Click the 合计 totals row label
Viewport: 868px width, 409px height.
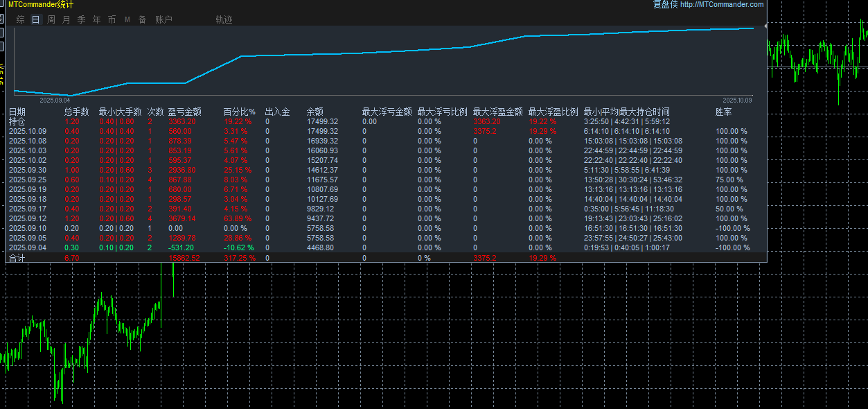[x=17, y=258]
